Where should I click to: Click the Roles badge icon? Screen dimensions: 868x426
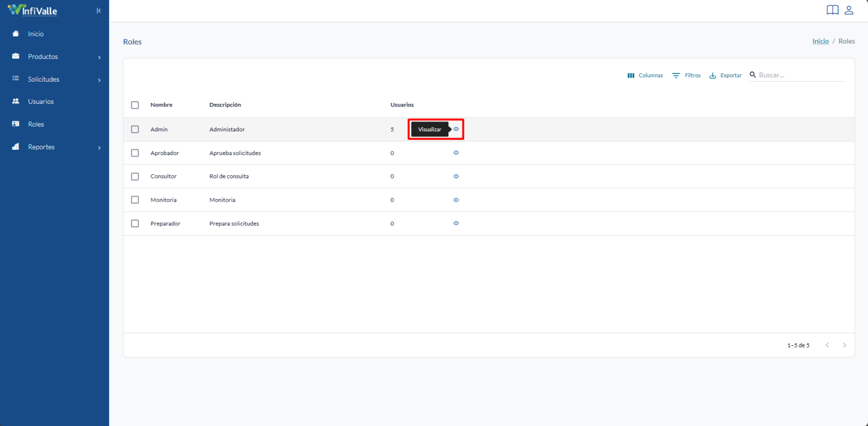click(x=16, y=124)
